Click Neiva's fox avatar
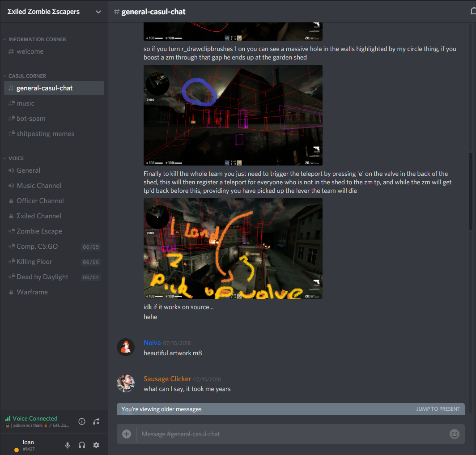 tap(126, 347)
